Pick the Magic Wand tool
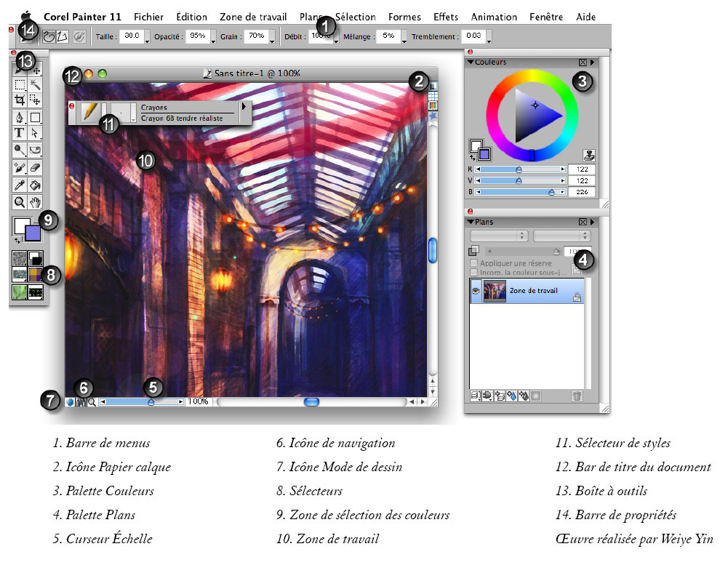Image resolution: width=728 pixels, height=565 pixels. [x=36, y=84]
